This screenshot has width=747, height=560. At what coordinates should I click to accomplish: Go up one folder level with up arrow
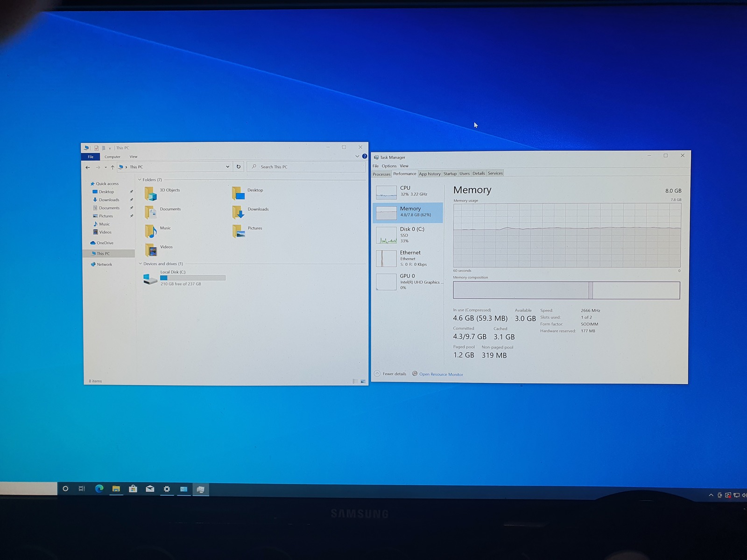[113, 167]
